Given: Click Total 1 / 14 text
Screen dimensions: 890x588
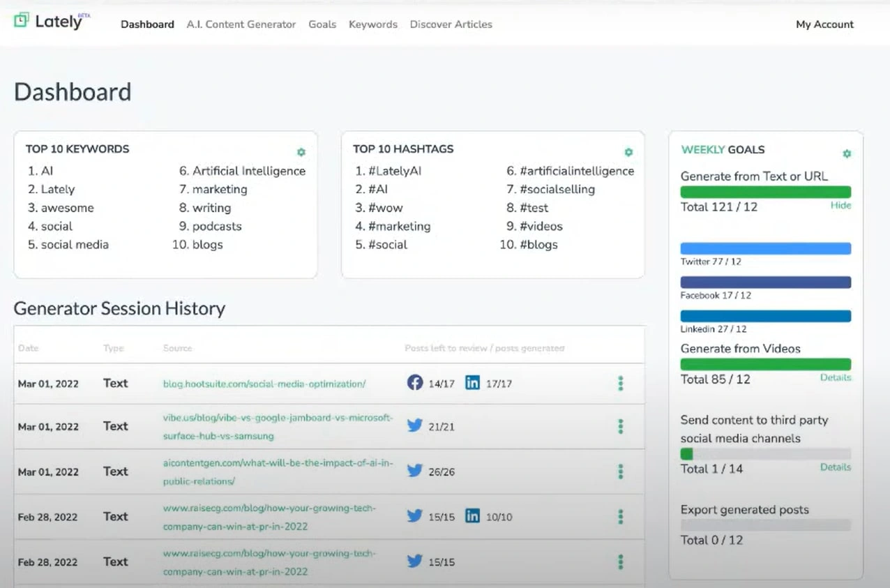Looking at the screenshot, I should (711, 469).
